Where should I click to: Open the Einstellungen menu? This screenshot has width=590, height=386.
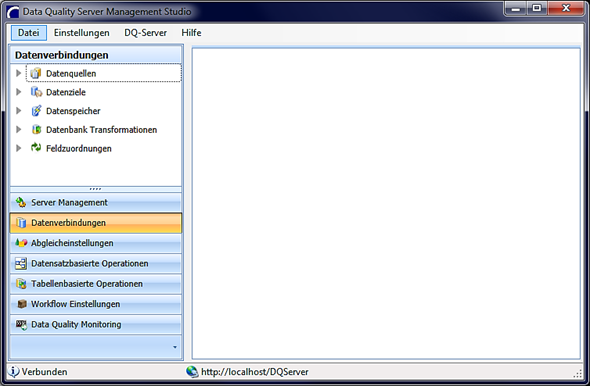(x=82, y=33)
